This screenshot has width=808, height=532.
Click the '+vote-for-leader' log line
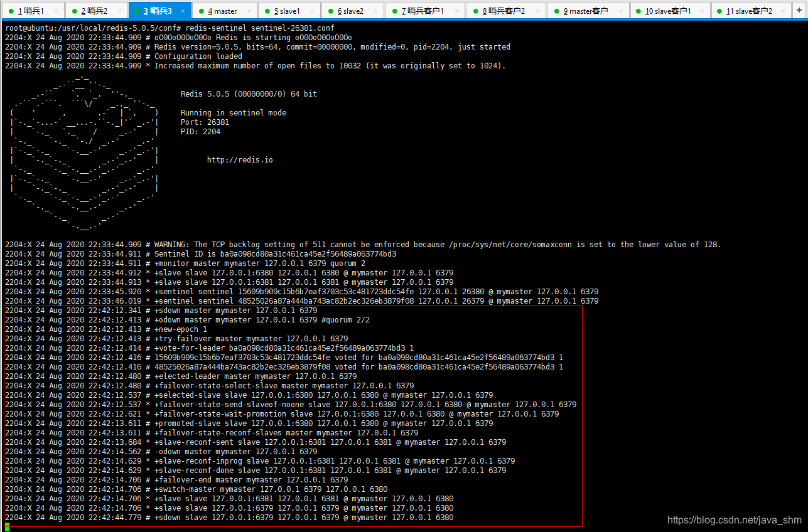click(209, 348)
